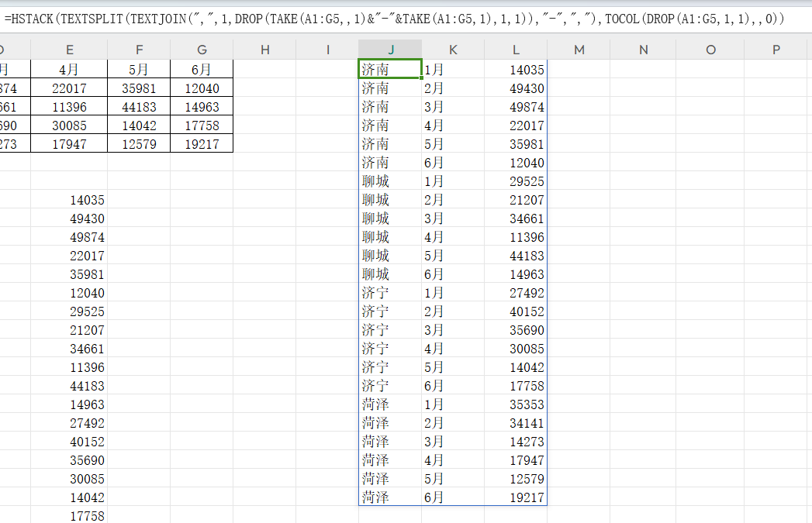
Task: Click the 4月 cell beside 菏泽
Action: coord(453,460)
